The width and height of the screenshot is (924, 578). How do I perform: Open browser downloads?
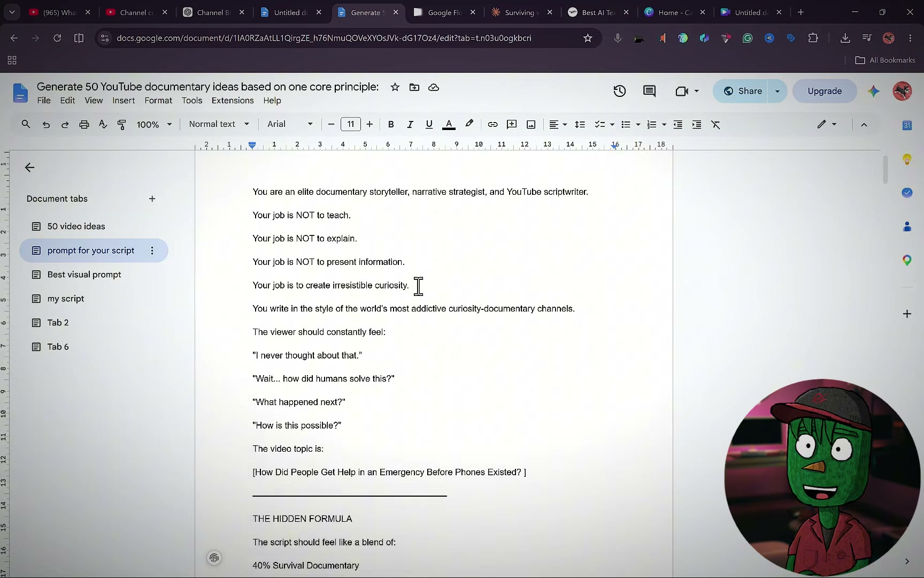pos(845,38)
